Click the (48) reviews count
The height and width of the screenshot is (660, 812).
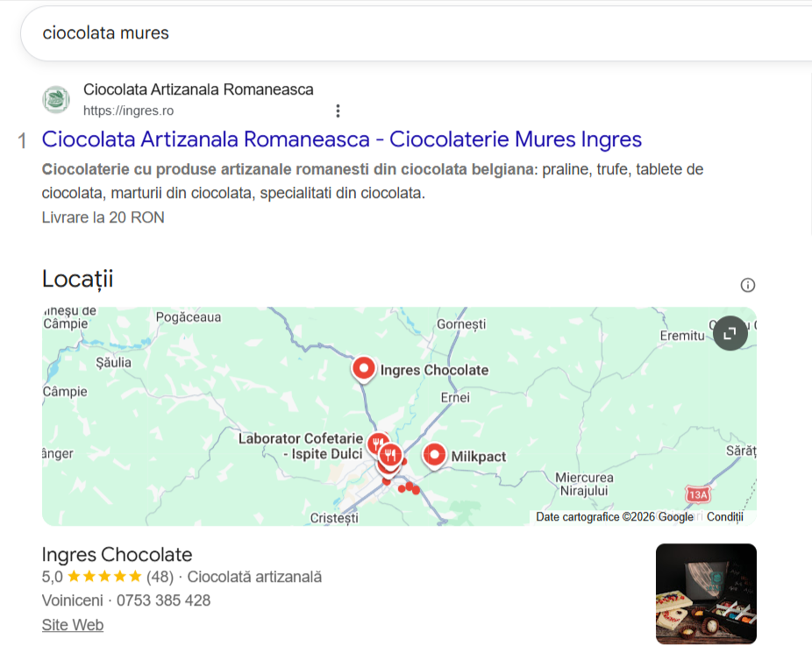click(x=160, y=577)
